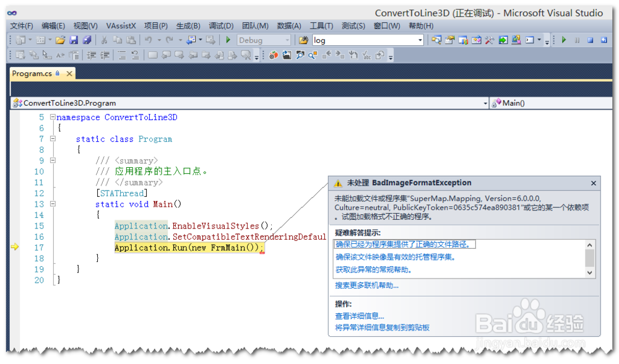The height and width of the screenshot is (364, 619).
Task: Open the 'log' find combo box dropdown
Action: click(x=420, y=40)
